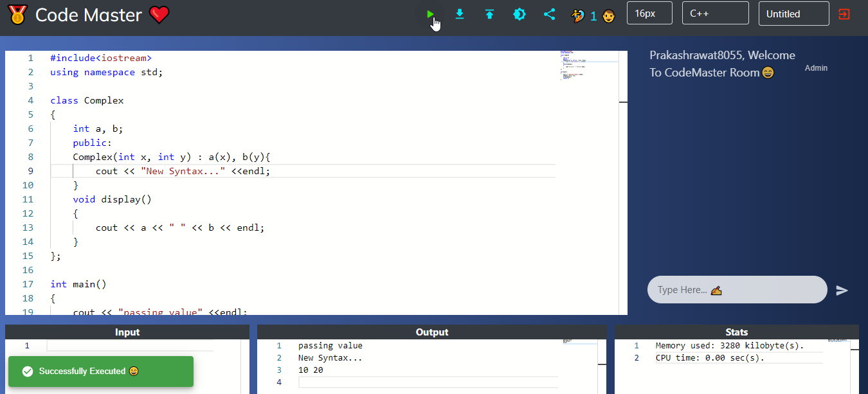Run the code with green play icon
Viewport: 868px width, 394px height.
pos(430,13)
